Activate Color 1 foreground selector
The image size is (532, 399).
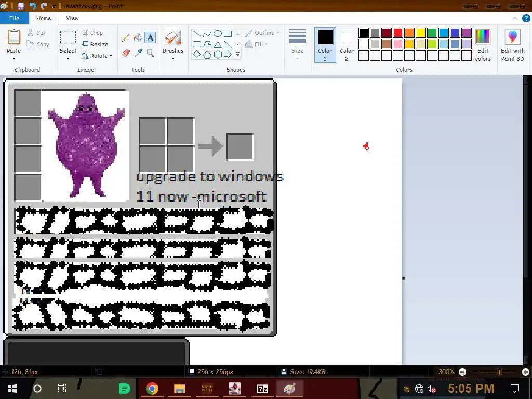[325, 45]
